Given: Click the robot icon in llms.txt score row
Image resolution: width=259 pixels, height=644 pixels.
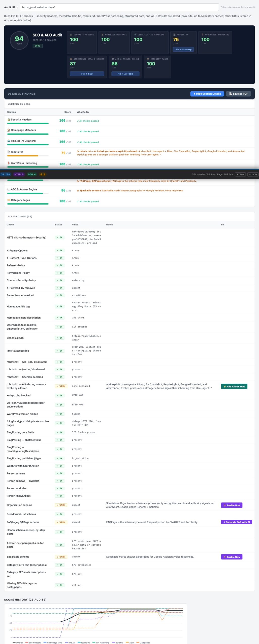Looking at the screenshot, I should click(9, 141).
